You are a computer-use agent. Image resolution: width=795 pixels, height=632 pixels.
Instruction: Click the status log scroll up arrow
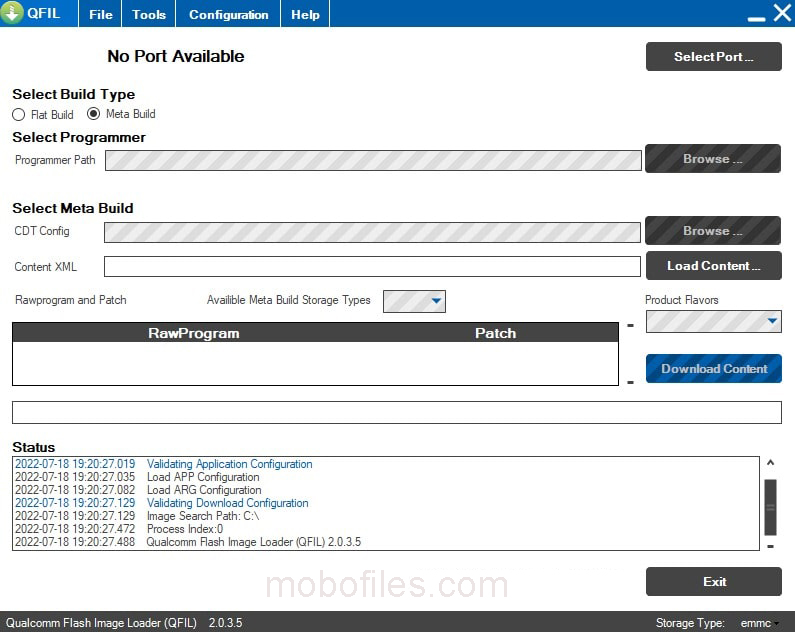770,462
